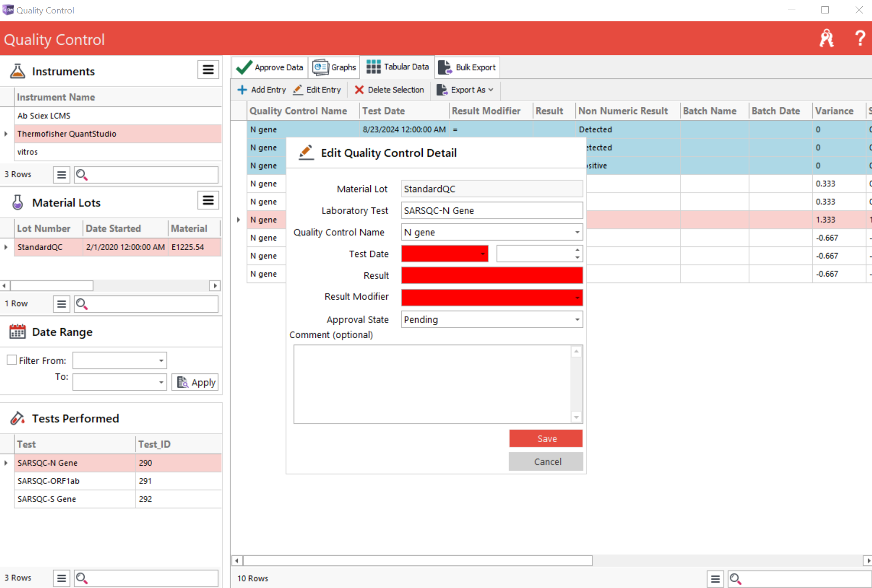Image resolution: width=872 pixels, height=588 pixels.
Task: Click the Add Entry plus icon
Action: click(x=242, y=89)
